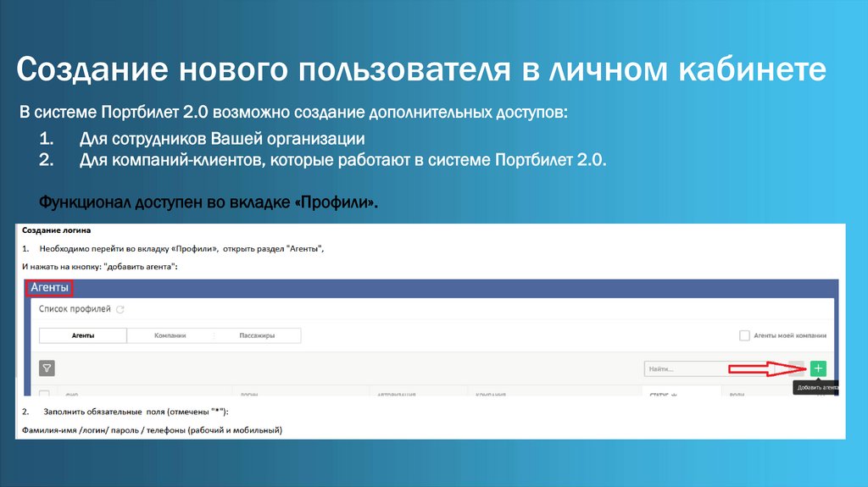This screenshot has height=487, width=868.
Task: Click the green plus add-agent button
Action: (818, 368)
